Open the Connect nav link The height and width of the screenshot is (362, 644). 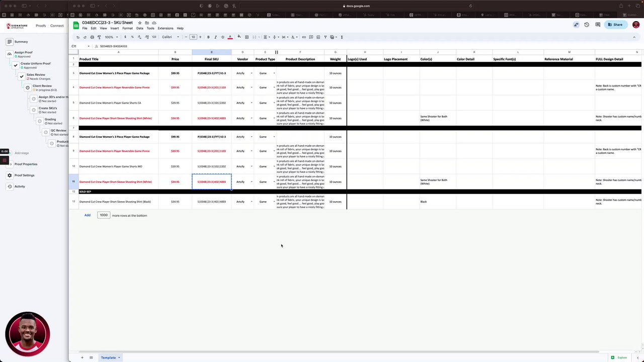57,26
